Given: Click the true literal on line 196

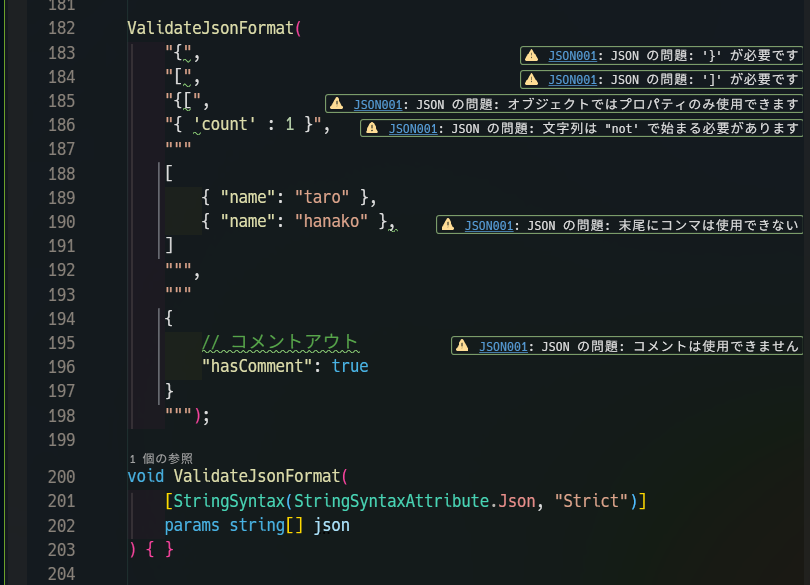Looking at the screenshot, I should tap(350, 366).
